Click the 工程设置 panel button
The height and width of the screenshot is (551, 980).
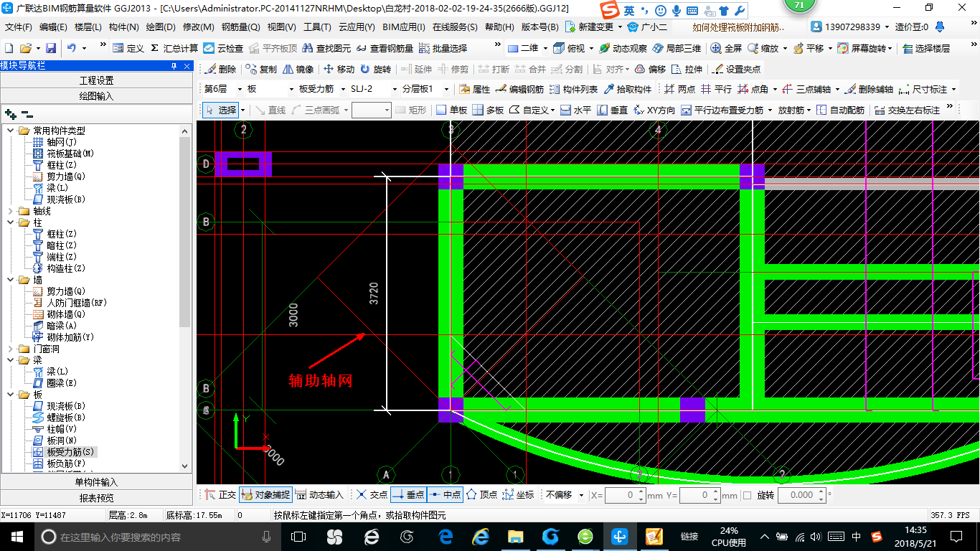pyautogui.click(x=96, y=80)
